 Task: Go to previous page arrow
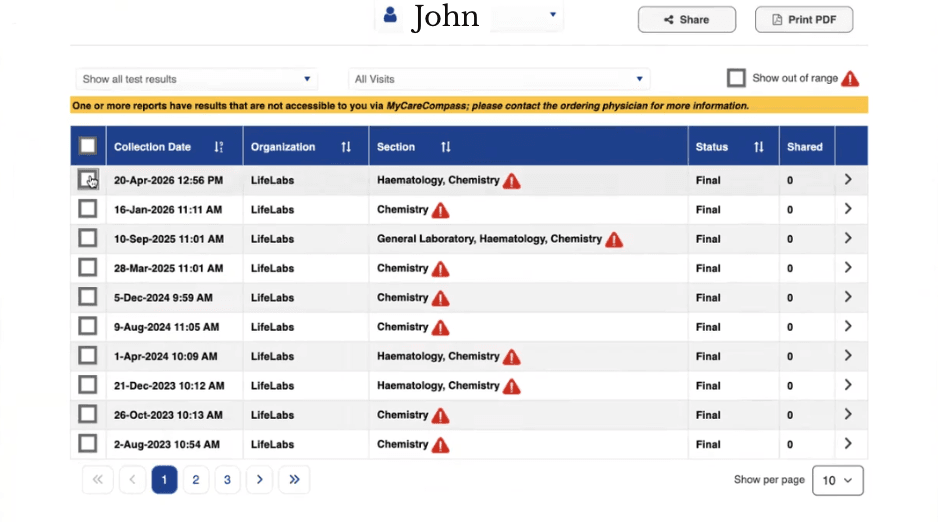pos(132,480)
